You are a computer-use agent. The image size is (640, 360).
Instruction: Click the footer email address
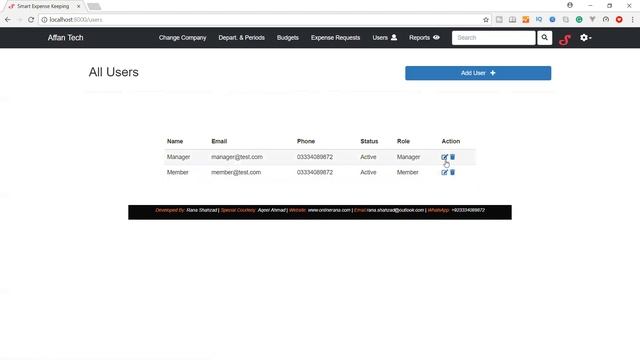coord(395,210)
